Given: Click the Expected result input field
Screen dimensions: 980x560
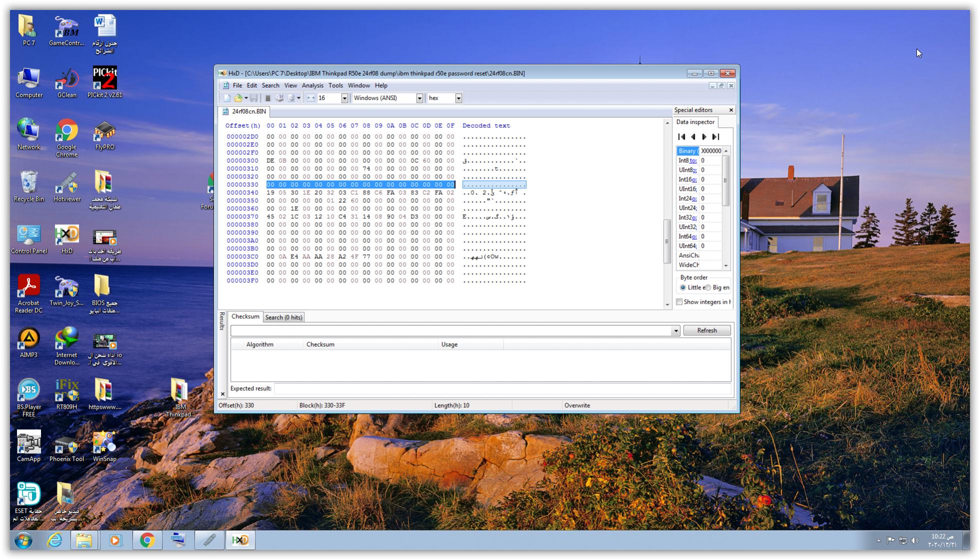Looking at the screenshot, I should coord(502,389).
